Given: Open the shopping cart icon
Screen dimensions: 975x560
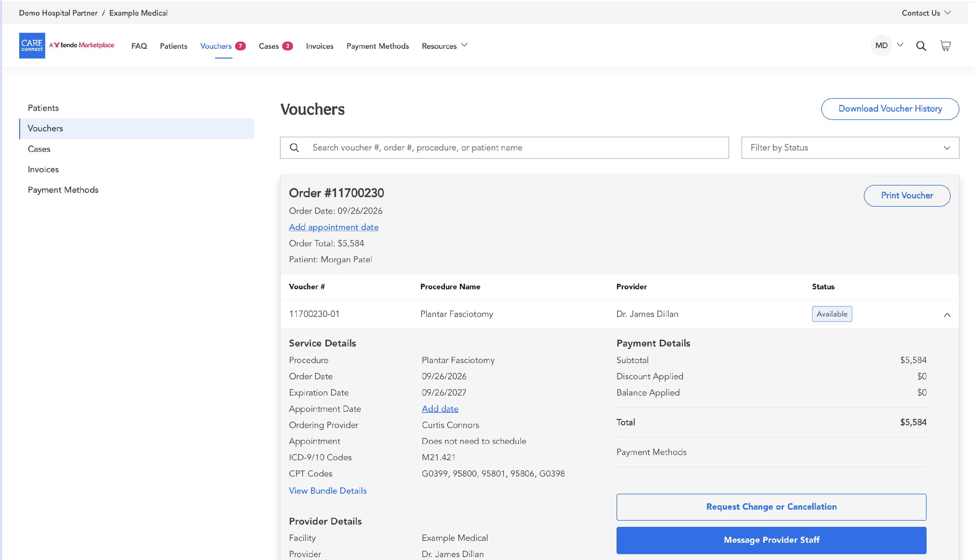Looking at the screenshot, I should point(945,46).
